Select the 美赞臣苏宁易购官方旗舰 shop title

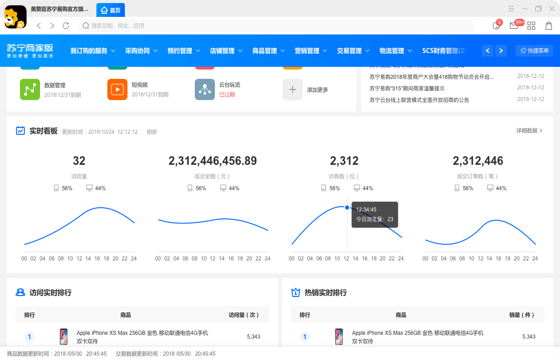(59, 9)
